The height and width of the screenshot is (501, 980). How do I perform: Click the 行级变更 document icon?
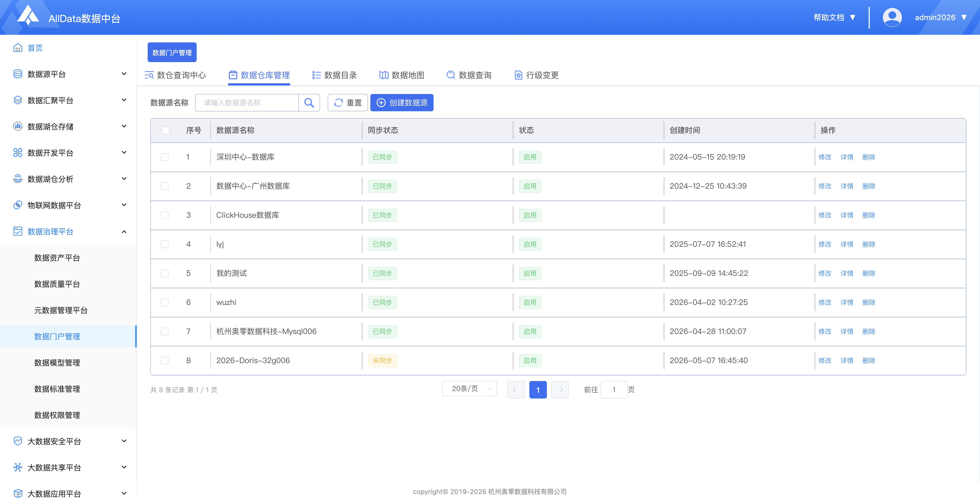(518, 75)
